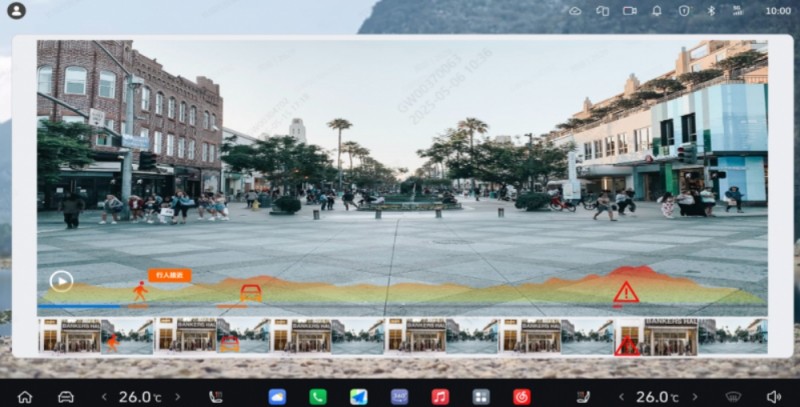Open the vehicle settings car icon
The width and height of the screenshot is (800, 407).
pyautogui.click(x=66, y=397)
